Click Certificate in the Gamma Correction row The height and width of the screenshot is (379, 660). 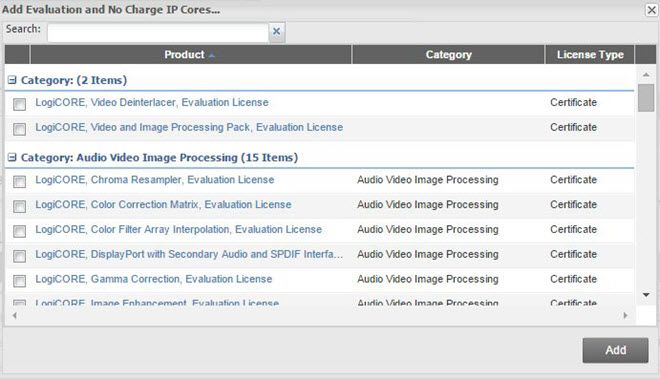point(573,279)
